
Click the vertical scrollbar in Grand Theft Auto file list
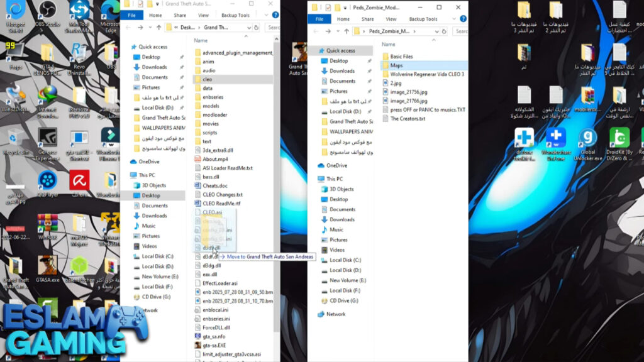(277, 189)
